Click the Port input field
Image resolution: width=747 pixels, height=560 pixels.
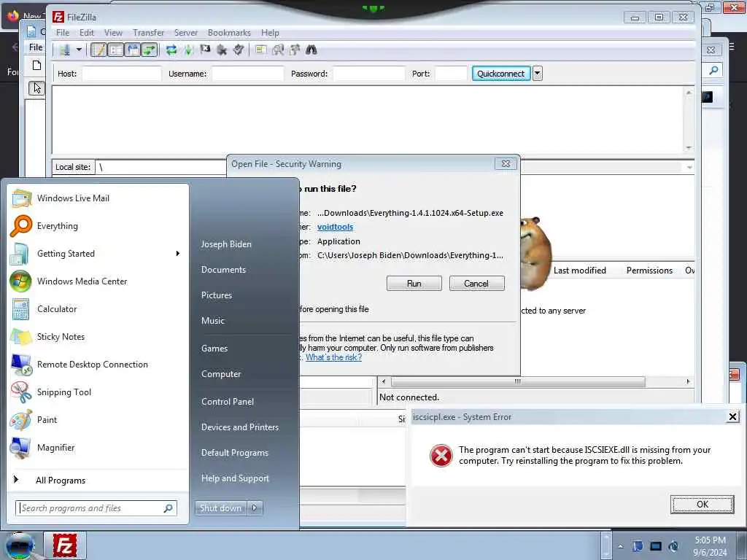pyautogui.click(x=451, y=74)
